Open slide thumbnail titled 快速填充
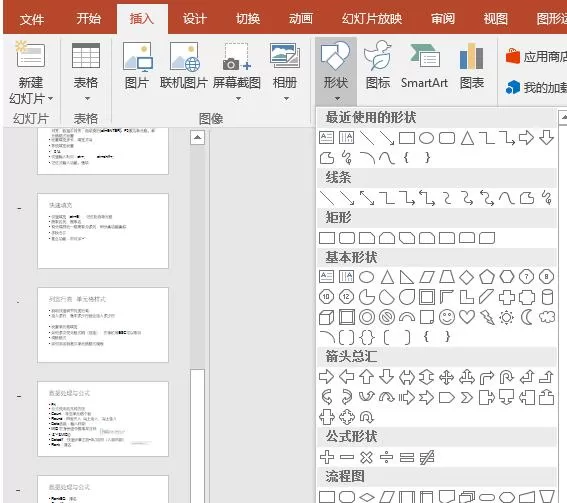 103,231
